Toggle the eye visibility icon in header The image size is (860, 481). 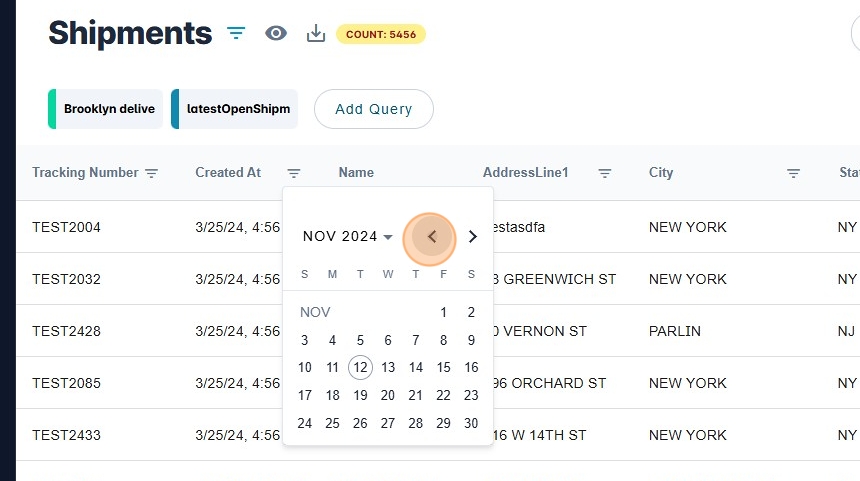click(x=276, y=33)
